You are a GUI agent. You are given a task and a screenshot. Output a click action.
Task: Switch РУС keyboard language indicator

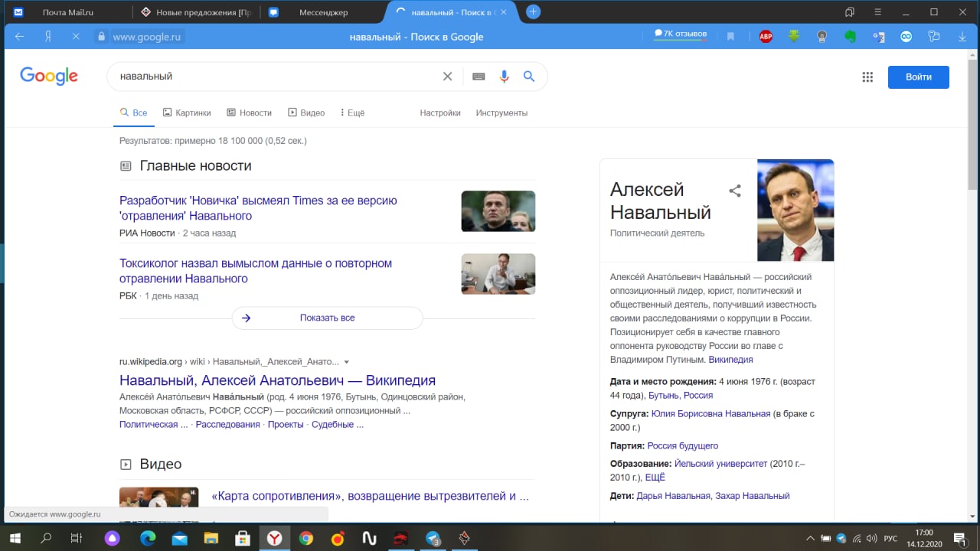(890, 538)
